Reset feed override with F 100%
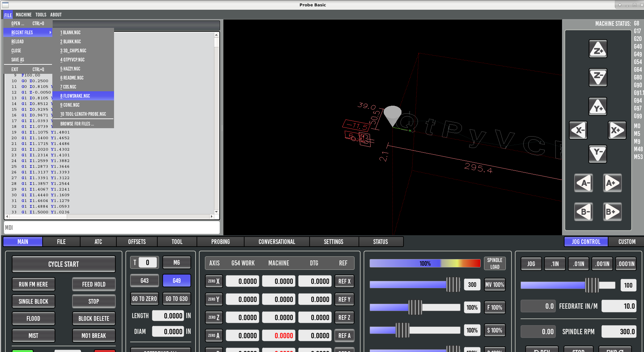Image resolution: width=644 pixels, height=352 pixels. pos(495,307)
